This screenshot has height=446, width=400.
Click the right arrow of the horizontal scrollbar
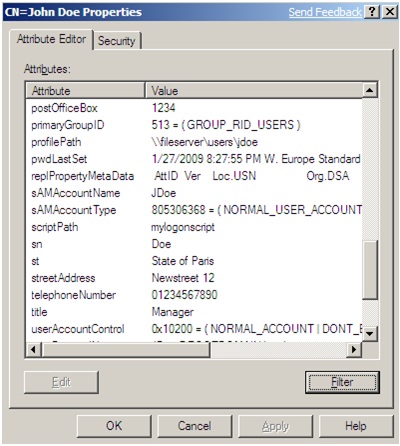pos(354,349)
